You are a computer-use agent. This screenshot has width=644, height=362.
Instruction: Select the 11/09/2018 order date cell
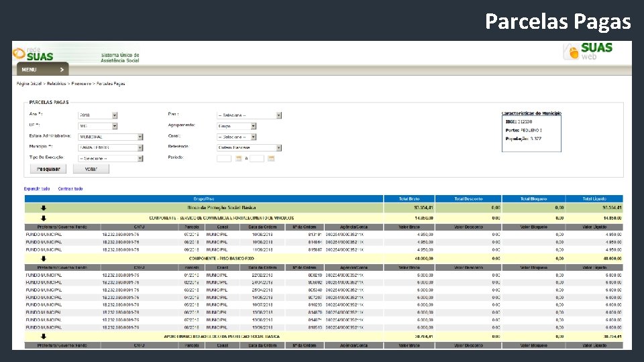coord(262,250)
